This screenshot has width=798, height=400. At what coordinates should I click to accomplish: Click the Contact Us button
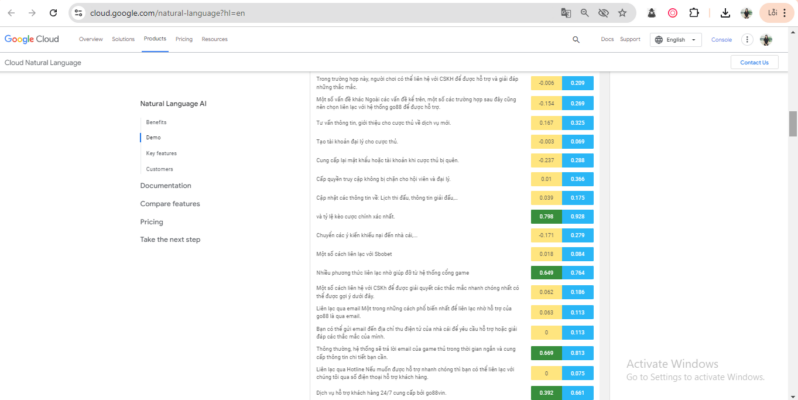tap(754, 62)
